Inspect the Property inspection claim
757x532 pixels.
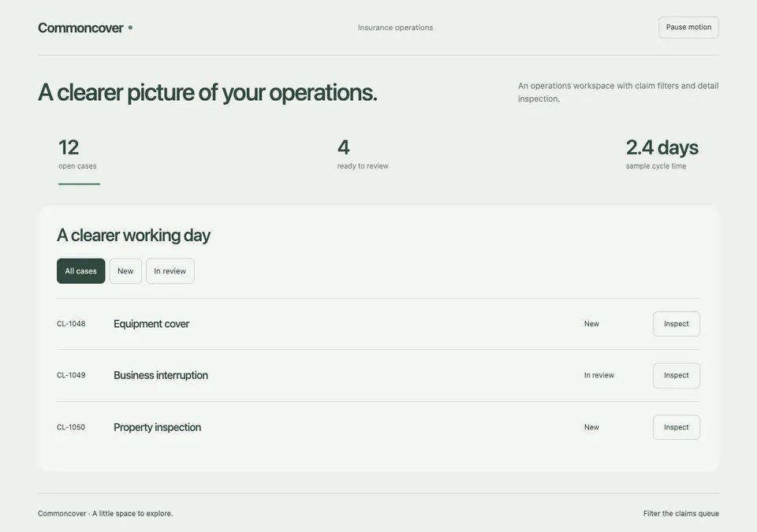pyautogui.click(x=677, y=427)
